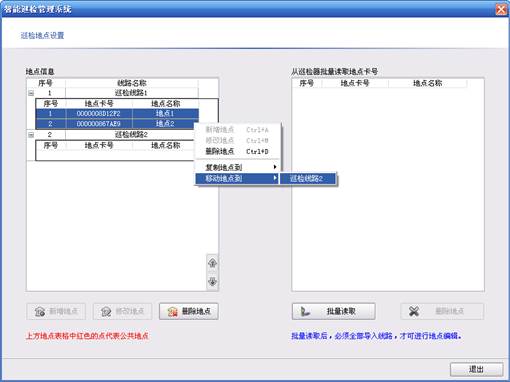Select the 地点2 name cell
The image size is (510, 382).
165,124
